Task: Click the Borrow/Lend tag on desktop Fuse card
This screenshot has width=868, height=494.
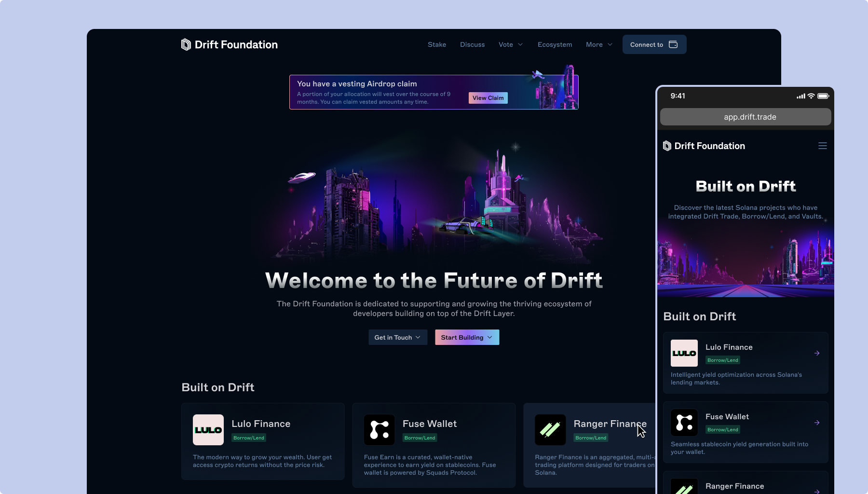Action: tap(420, 438)
